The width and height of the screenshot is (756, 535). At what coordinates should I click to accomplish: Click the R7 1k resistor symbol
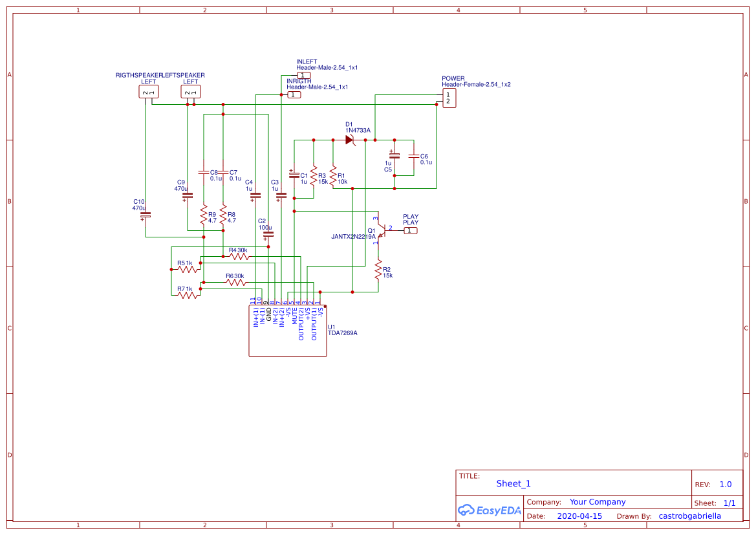pyautogui.click(x=188, y=295)
